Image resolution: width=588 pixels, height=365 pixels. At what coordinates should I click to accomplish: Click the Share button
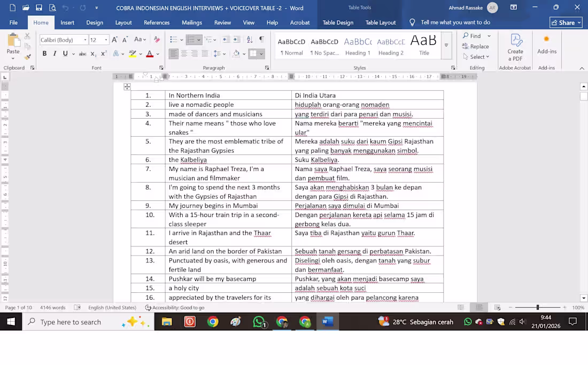pos(566,22)
